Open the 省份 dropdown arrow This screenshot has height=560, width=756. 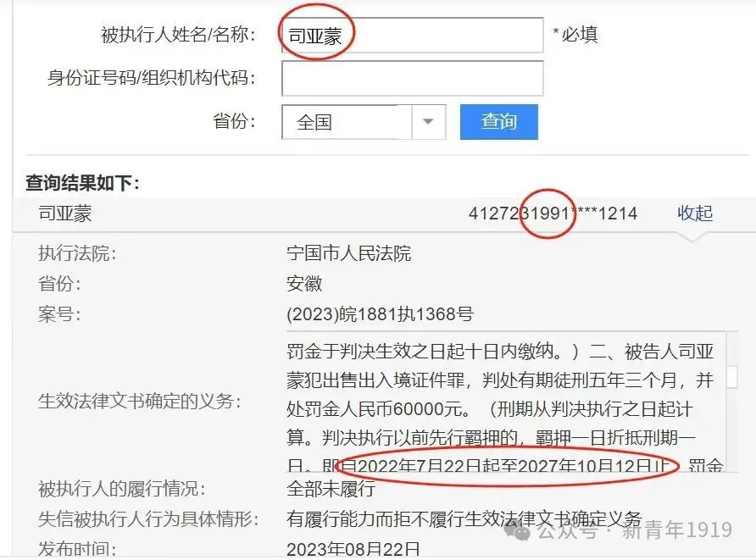pyautogui.click(x=428, y=122)
